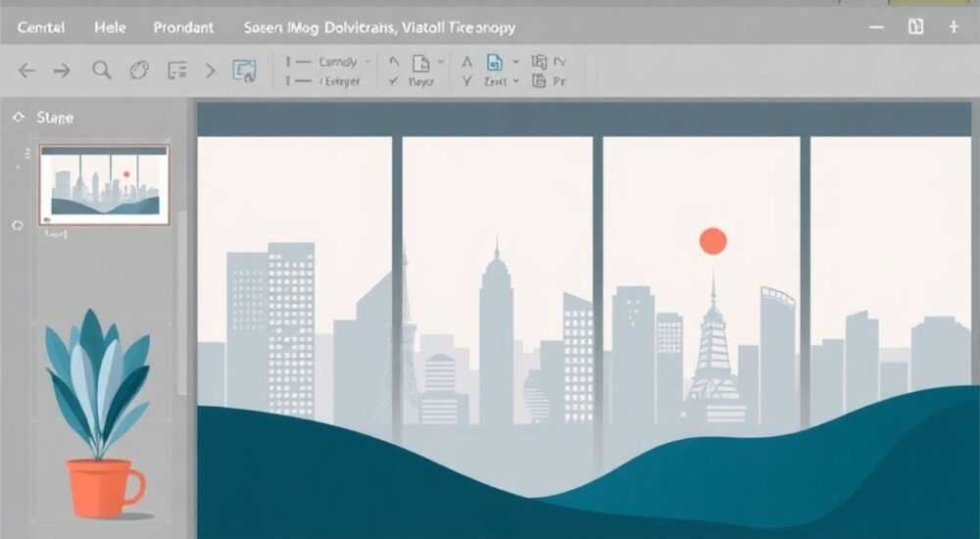Click the Stane panel header icon
The width and height of the screenshot is (980, 539).
click(18, 117)
